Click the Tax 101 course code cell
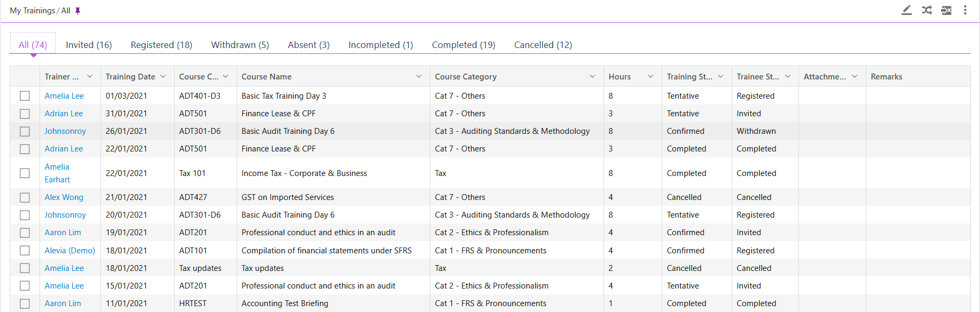Image resolution: width=980 pixels, height=312 pixels. click(192, 173)
